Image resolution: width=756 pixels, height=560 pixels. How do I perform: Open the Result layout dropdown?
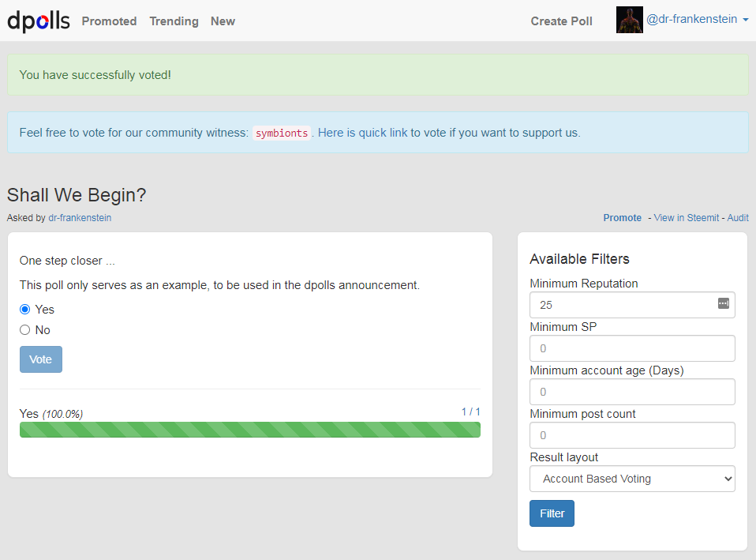(x=632, y=479)
